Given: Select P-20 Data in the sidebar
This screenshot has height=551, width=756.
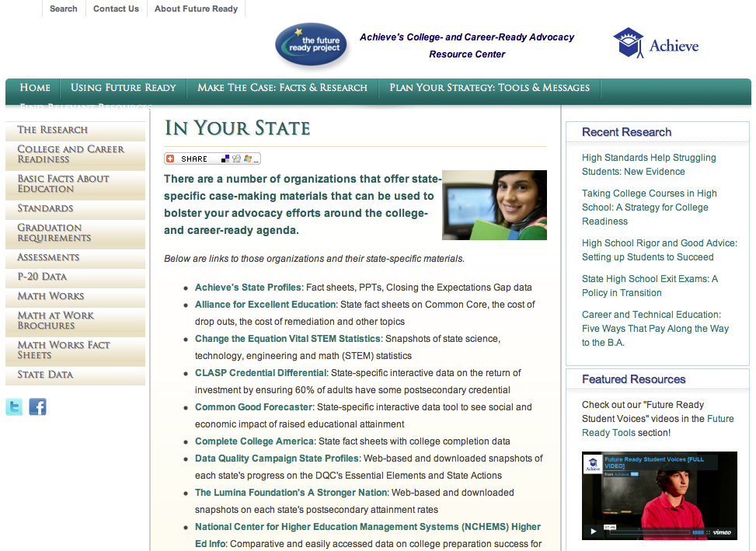Looking at the screenshot, I should (75, 277).
